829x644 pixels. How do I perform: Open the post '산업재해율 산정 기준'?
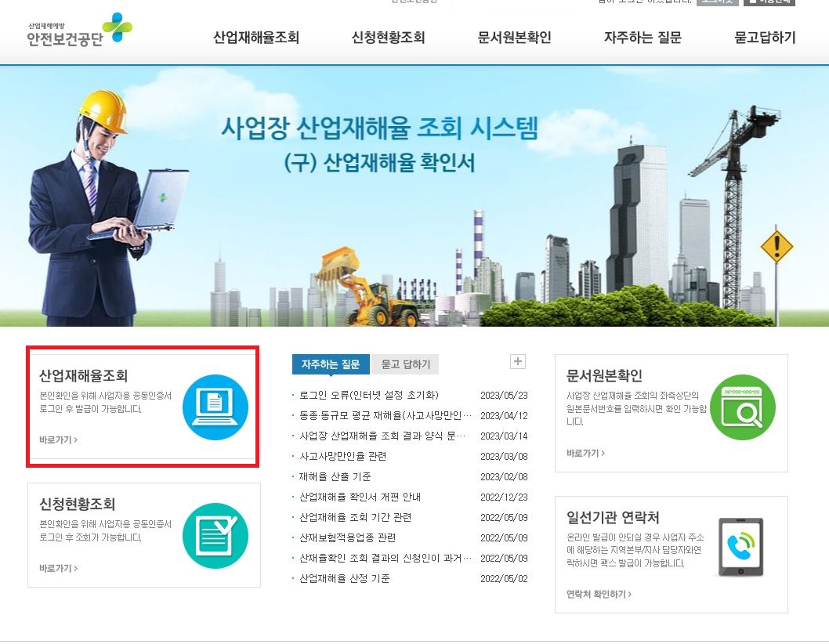pyautogui.click(x=345, y=578)
